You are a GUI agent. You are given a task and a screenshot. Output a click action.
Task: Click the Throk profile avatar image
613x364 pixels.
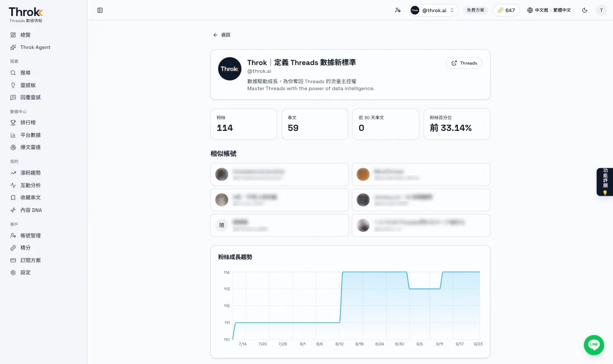click(x=229, y=69)
